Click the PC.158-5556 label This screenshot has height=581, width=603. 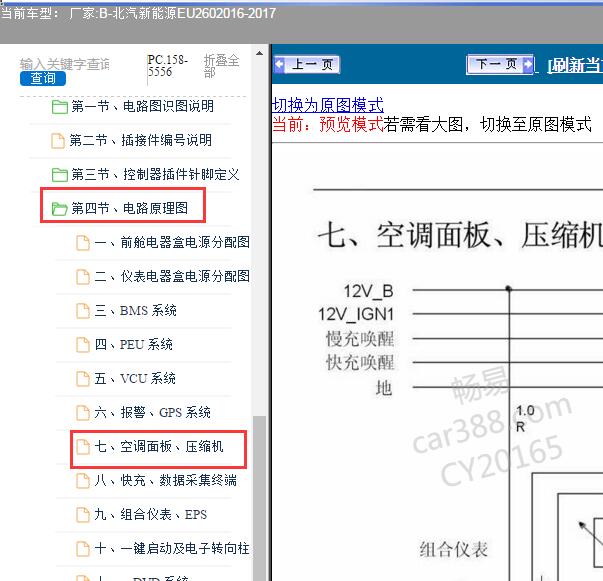coord(168,66)
